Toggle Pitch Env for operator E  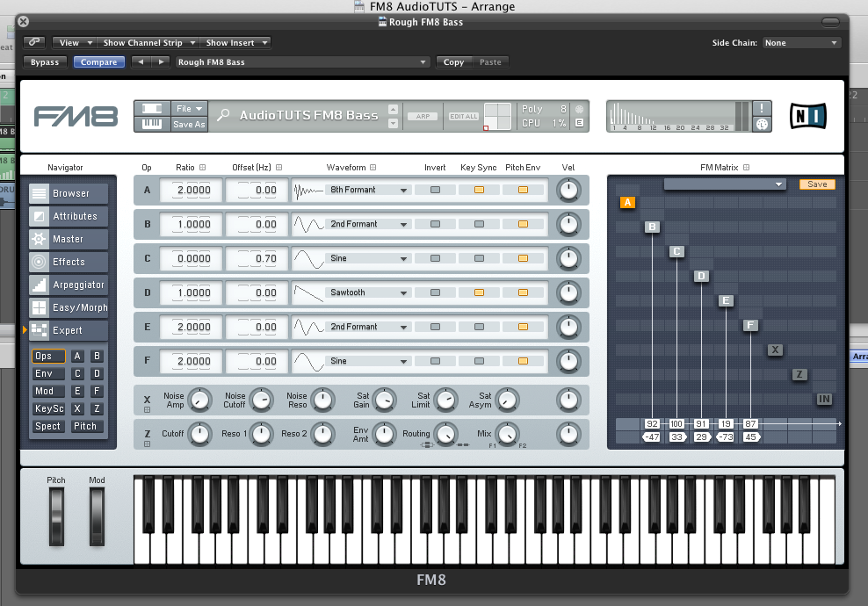coord(523,327)
